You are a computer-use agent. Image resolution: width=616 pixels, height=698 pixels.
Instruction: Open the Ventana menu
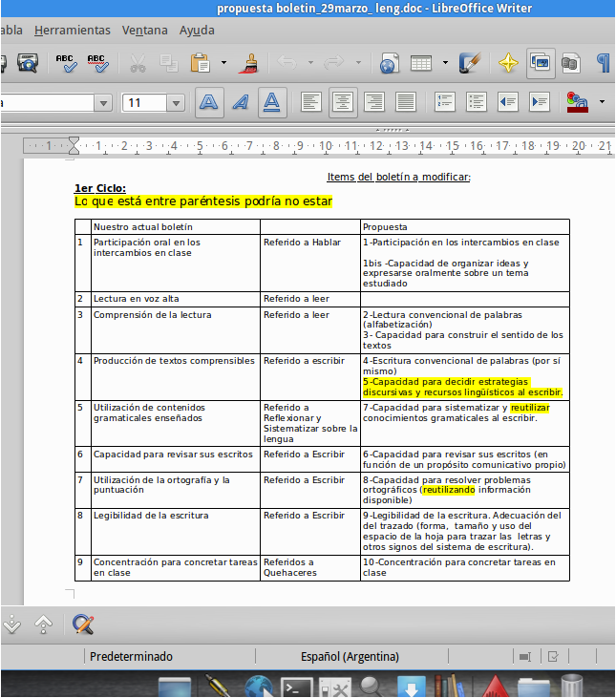(144, 31)
